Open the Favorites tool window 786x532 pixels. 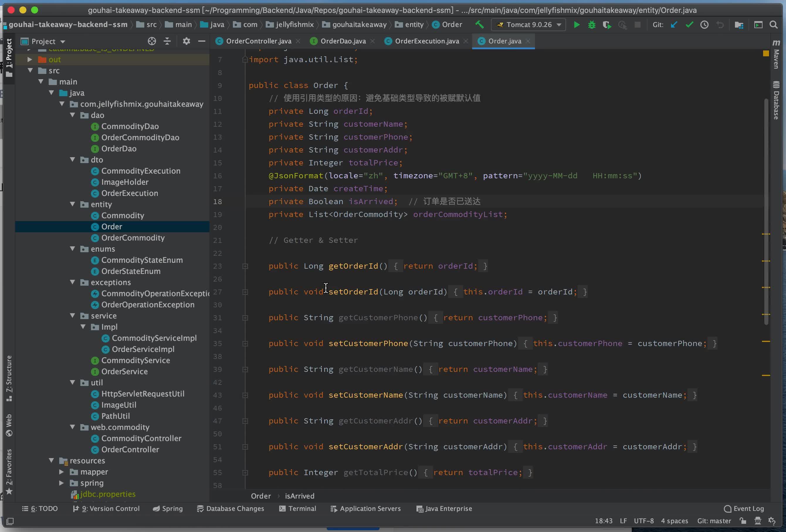click(9, 472)
